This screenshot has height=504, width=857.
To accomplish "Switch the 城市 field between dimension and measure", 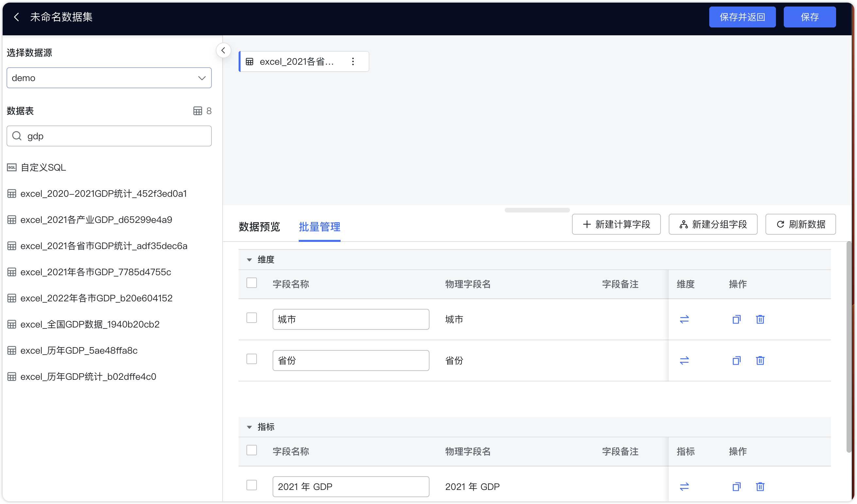I will (x=684, y=319).
